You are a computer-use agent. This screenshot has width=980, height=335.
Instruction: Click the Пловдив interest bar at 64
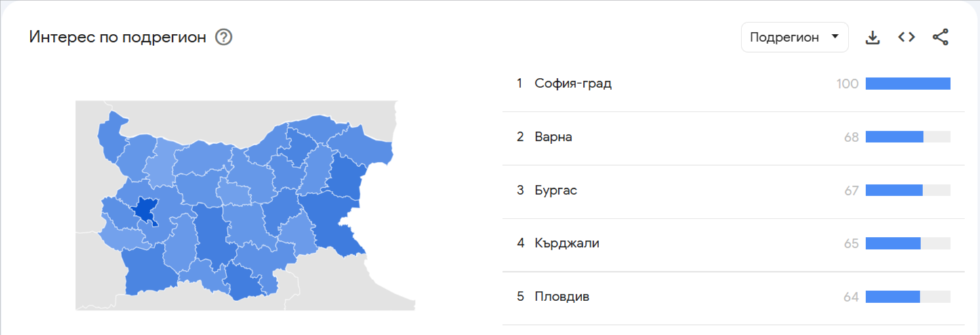coord(908,296)
